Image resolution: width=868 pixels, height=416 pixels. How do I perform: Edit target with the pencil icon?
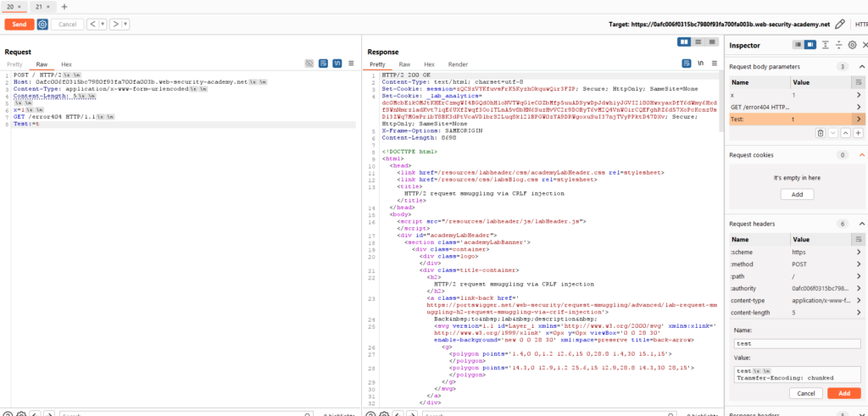[x=840, y=25]
